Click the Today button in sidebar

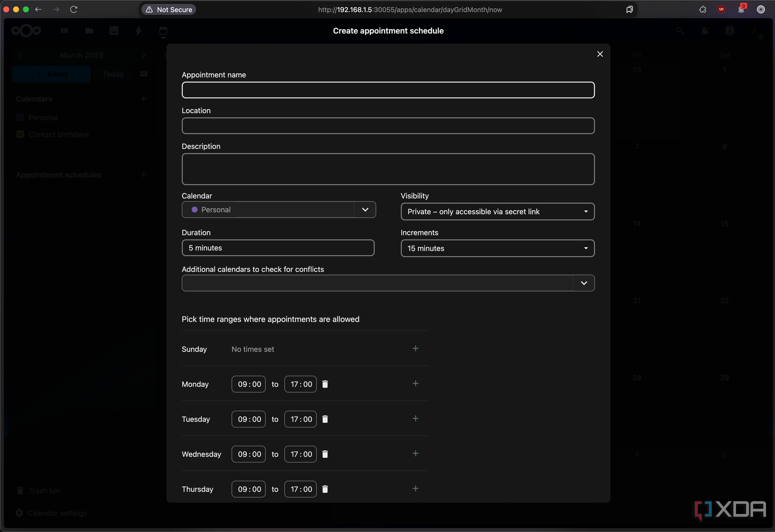click(113, 74)
